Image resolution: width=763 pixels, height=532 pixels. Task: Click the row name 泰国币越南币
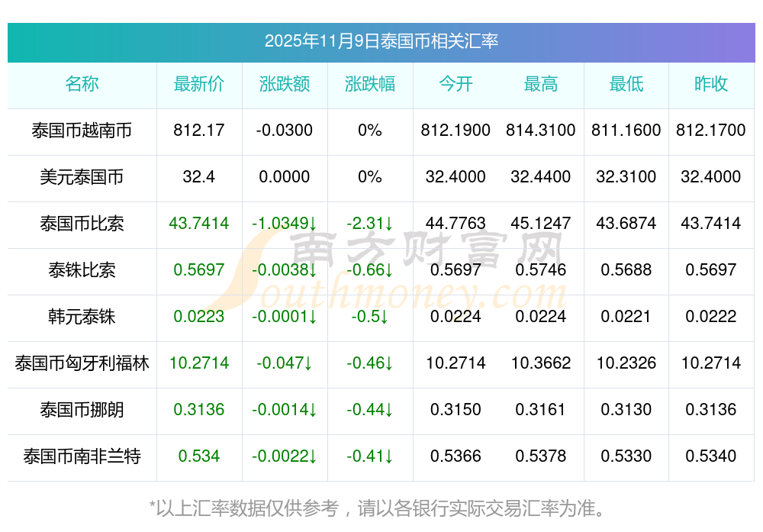[x=82, y=131]
